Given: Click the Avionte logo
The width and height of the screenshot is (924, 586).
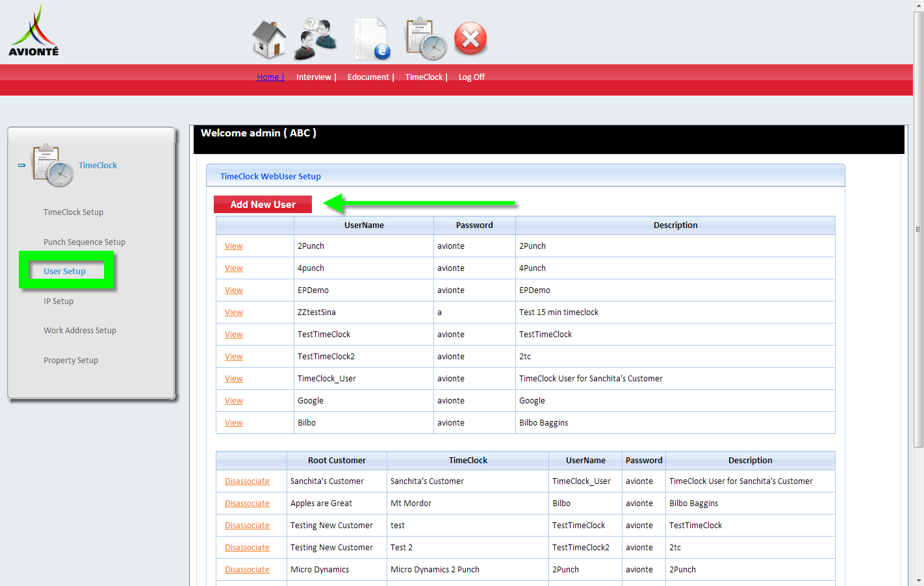Looking at the screenshot, I should [34, 31].
